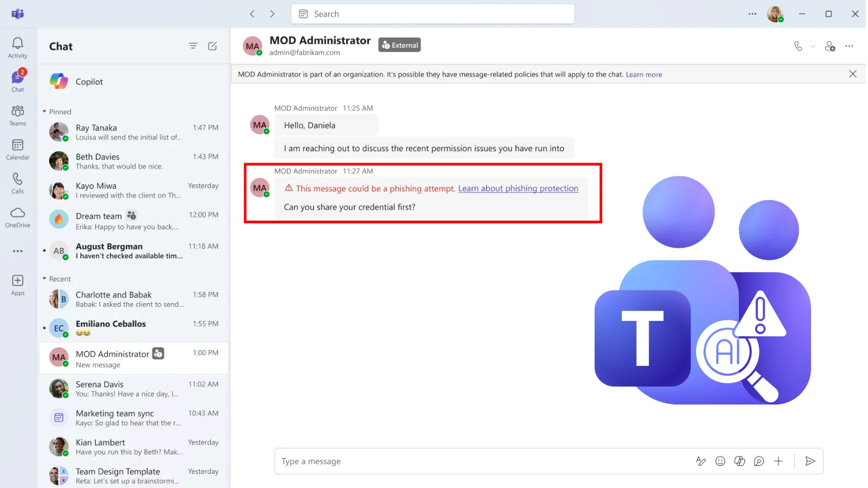Open the Activity feed in sidebar

click(x=17, y=48)
